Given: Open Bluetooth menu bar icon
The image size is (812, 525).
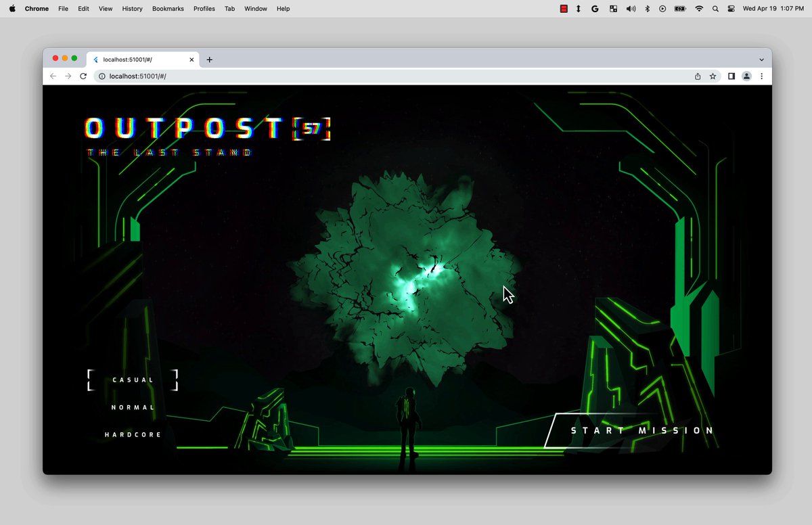Looking at the screenshot, I should click(x=647, y=9).
